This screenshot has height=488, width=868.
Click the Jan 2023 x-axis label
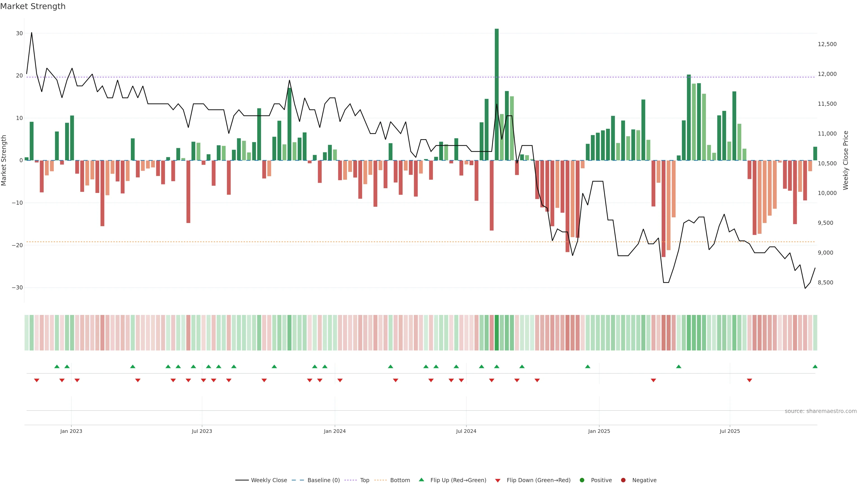71,431
